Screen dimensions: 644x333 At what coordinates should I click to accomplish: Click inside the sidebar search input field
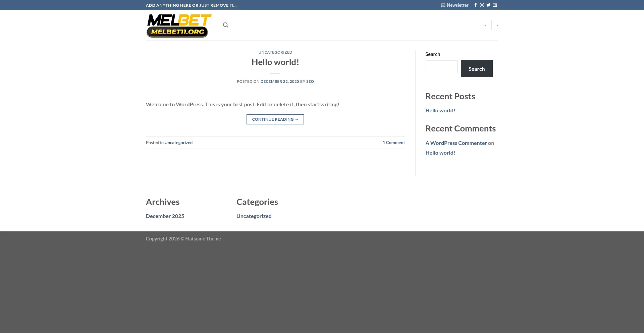(x=441, y=66)
